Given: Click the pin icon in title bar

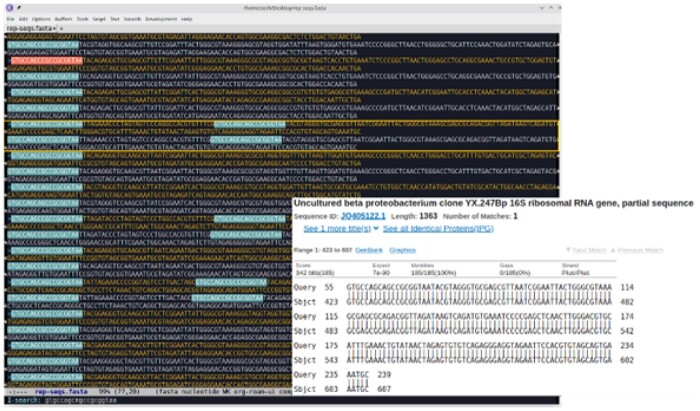Looking at the screenshot, I should pyautogui.click(x=20, y=7).
